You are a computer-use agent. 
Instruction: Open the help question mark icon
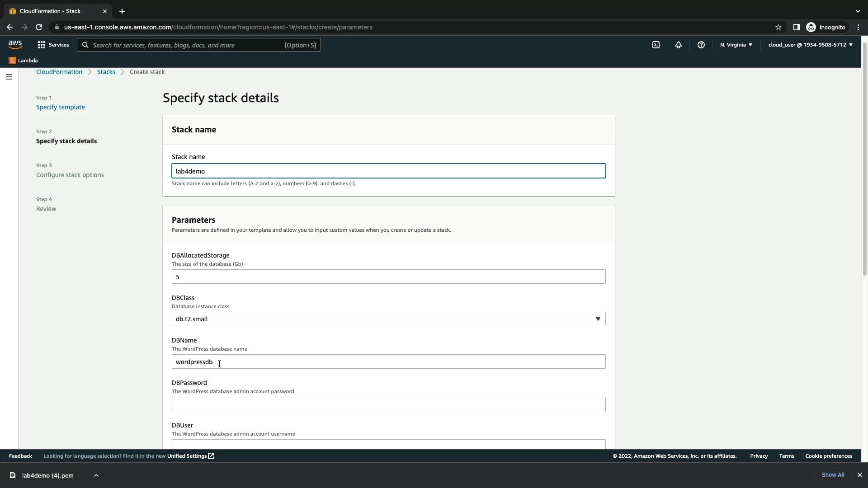click(701, 45)
